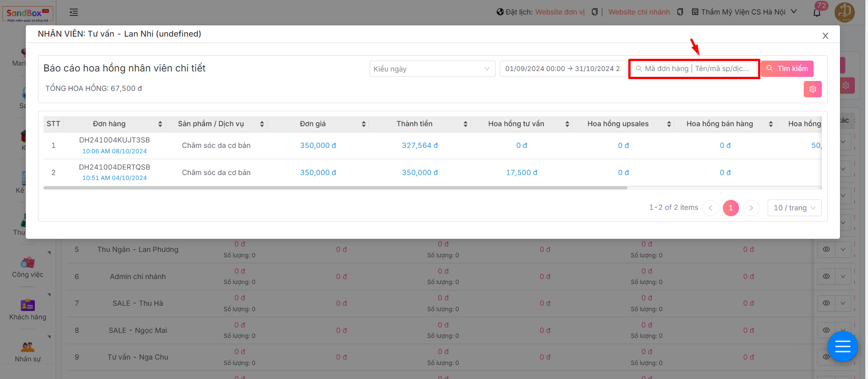Open the Website chi nhánh link
This screenshot has height=379, width=868.
[639, 12]
